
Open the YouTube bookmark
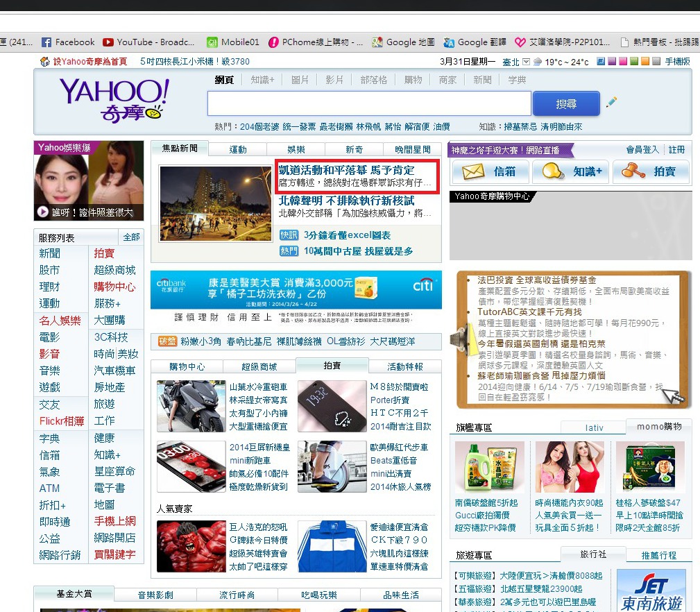(x=148, y=42)
